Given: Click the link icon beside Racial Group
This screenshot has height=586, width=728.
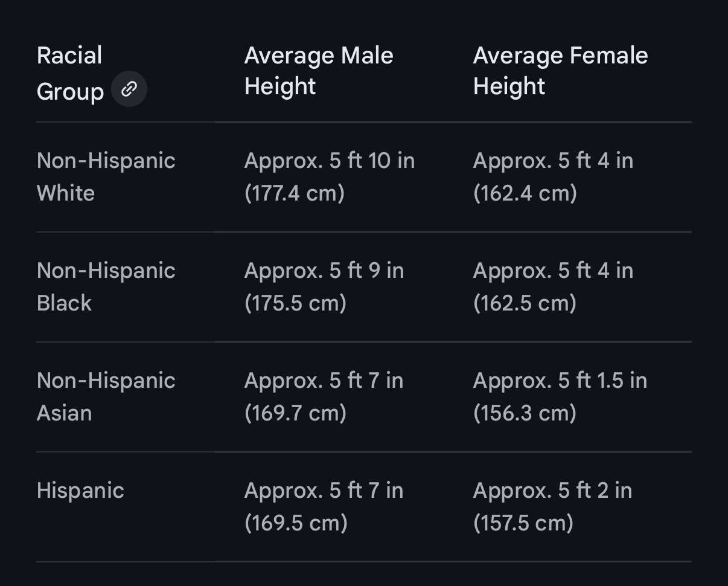Looking at the screenshot, I should [129, 89].
